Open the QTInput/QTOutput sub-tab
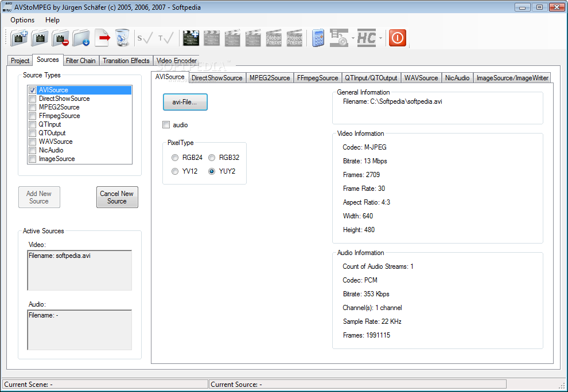 (x=371, y=78)
